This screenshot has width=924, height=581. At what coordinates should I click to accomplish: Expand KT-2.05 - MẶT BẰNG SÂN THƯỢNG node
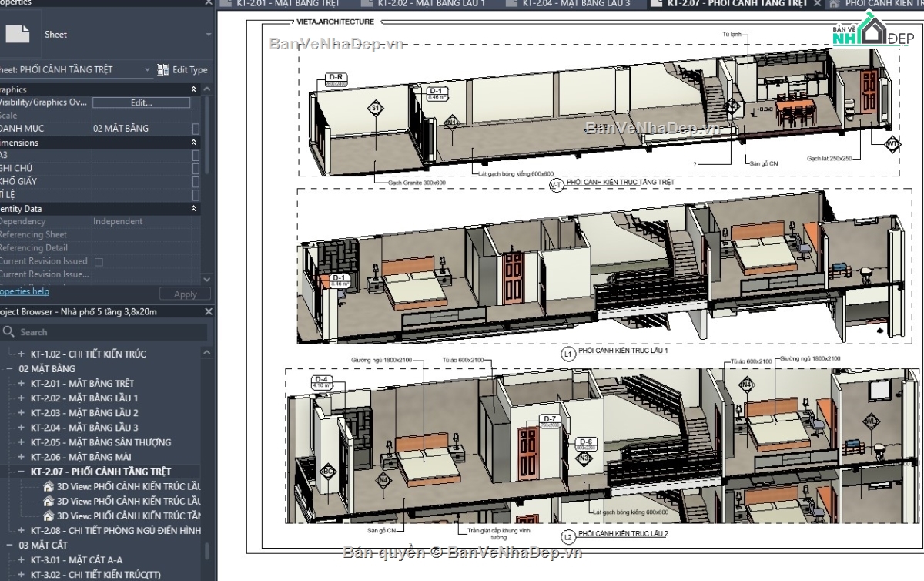[x=22, y=442]
